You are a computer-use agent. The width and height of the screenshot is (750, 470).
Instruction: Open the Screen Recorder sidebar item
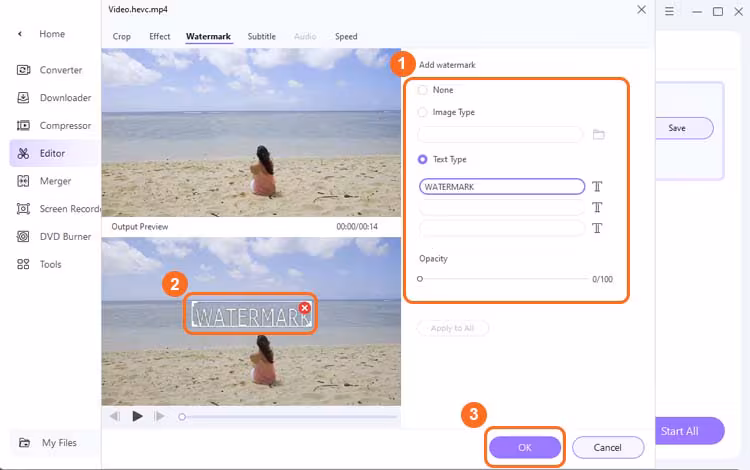[57, 208]
